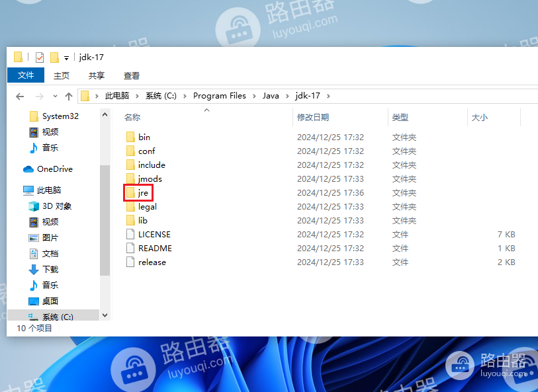The image size is (538, 392).
Task: Click the 7 KB size of LICENSE
Action: pyautogui.click(x=506, y=235)
